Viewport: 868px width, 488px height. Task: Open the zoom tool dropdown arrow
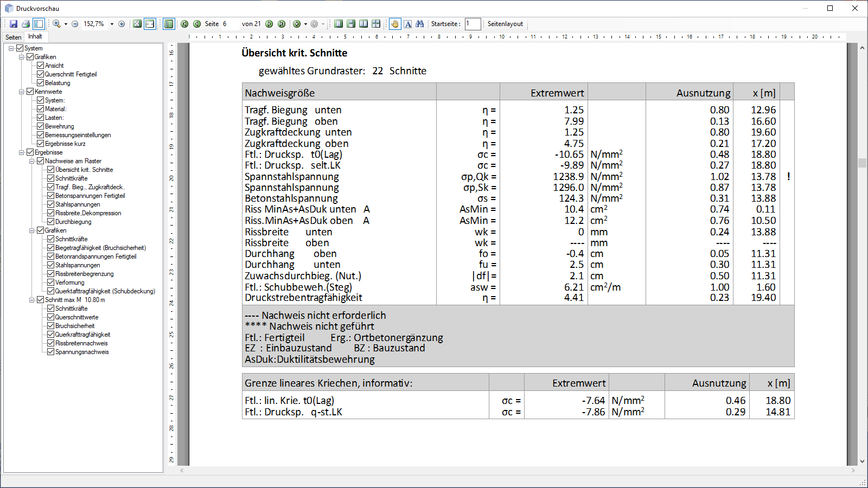(66, 24)
